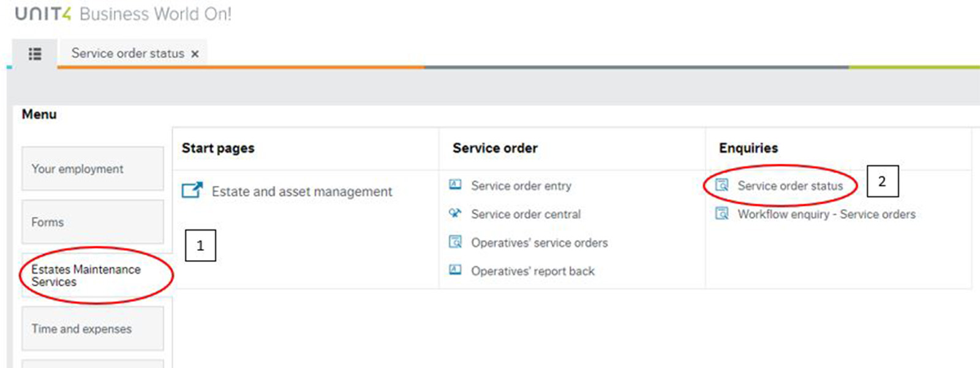Open Service order entry link
This screenshot has width=980, height=368.
click(521, 186)
